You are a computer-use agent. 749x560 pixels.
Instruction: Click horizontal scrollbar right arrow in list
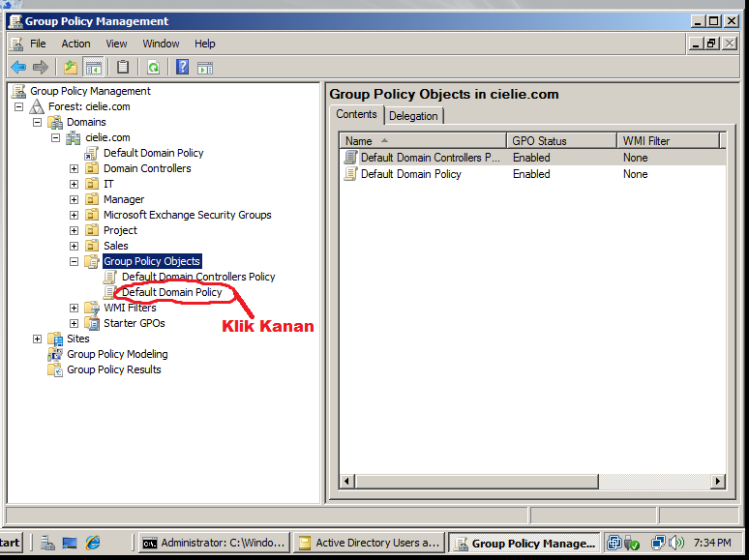coord(717,482)
